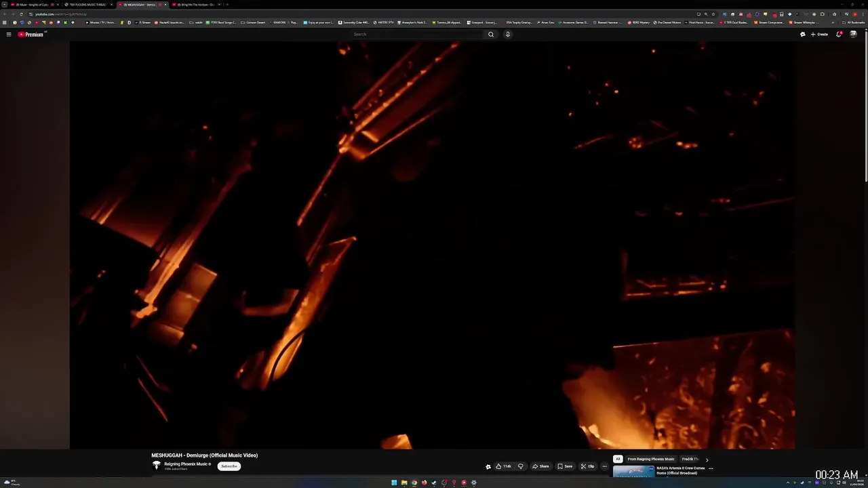Select the All filter chip
This screenshot has height=488, width=868.
tap(618, 459)
